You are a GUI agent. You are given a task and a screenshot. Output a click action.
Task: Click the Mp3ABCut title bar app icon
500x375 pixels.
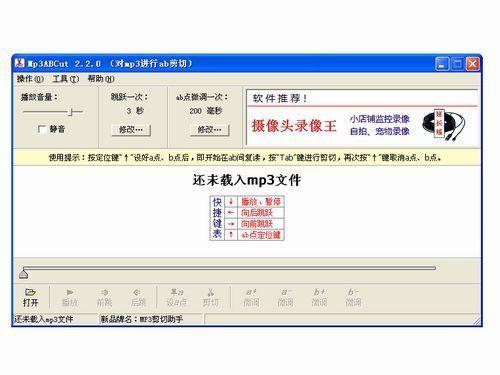coord(20,63)
